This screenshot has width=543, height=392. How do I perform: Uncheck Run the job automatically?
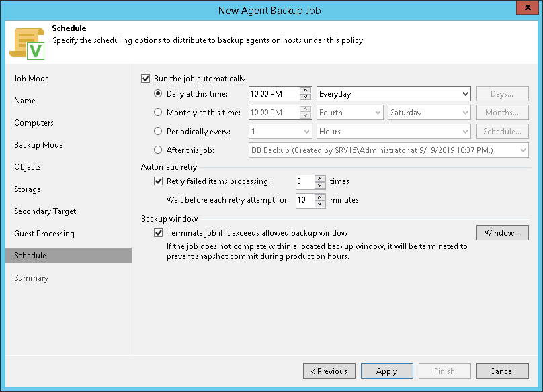pos(147,79)
